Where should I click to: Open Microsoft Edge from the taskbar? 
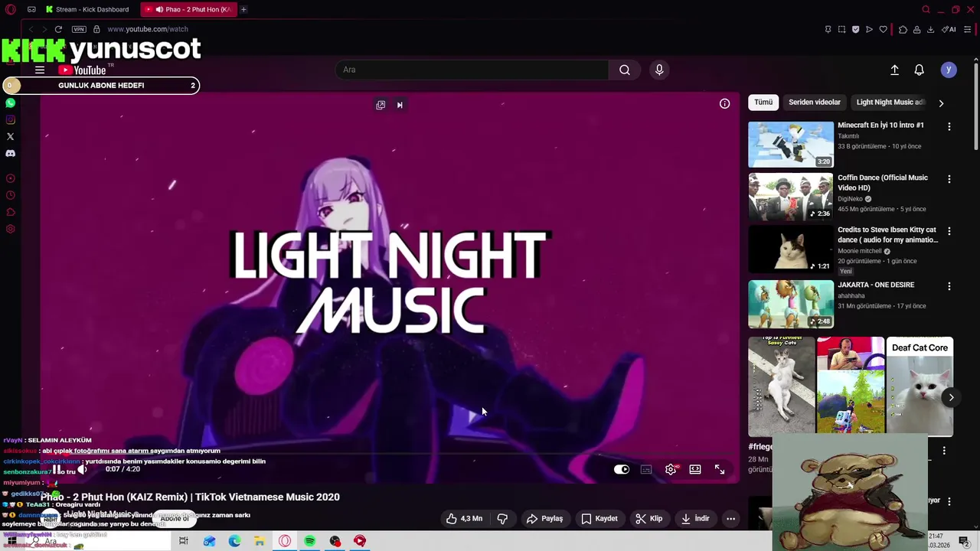[x=234, y=541]
